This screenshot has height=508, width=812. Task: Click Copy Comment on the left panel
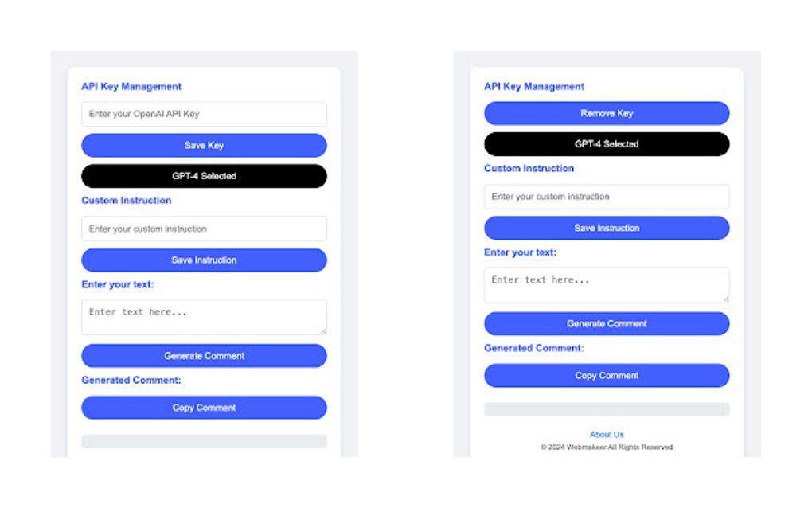203,407
